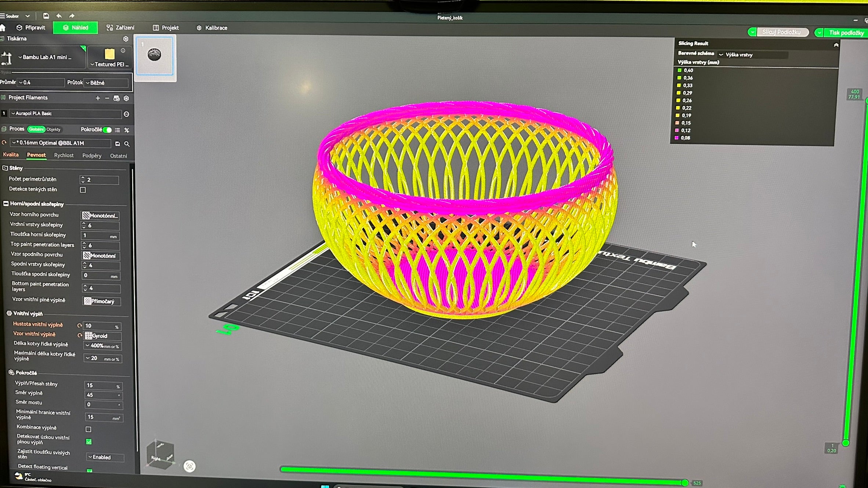Image resolution: width=868 pixels, height=488 pixels.
Task: Open filament settings gear in Project Filaments
Action: coord(126,98)
